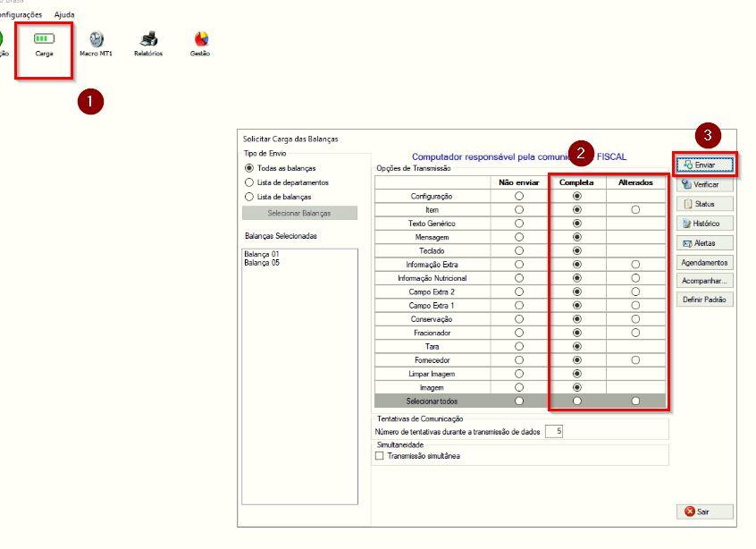
Task: Open the Macro MT1 toolbar icon
Action: point(96,45)
